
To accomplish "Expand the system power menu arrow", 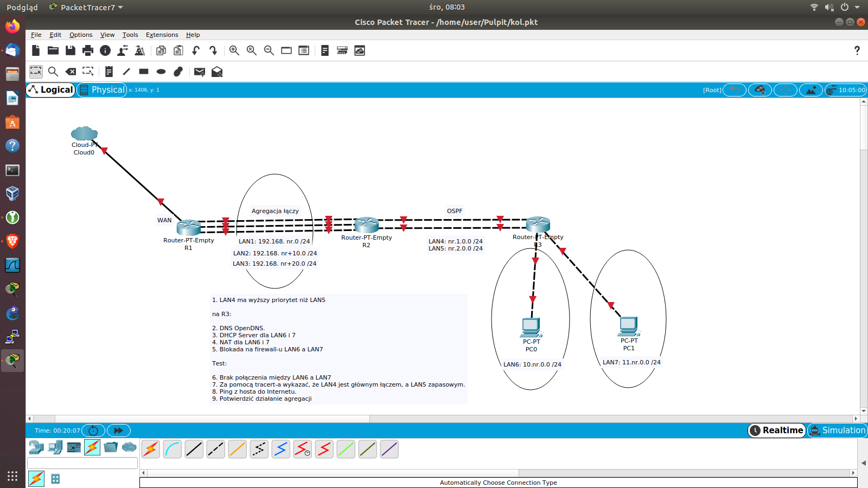I will click(x=857, y=7).
